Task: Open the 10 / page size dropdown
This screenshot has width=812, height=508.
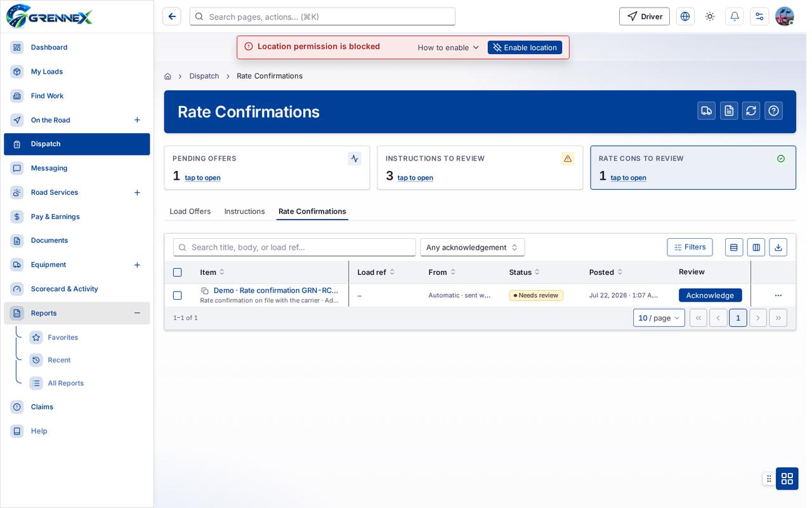Action: tap(658, 317)
